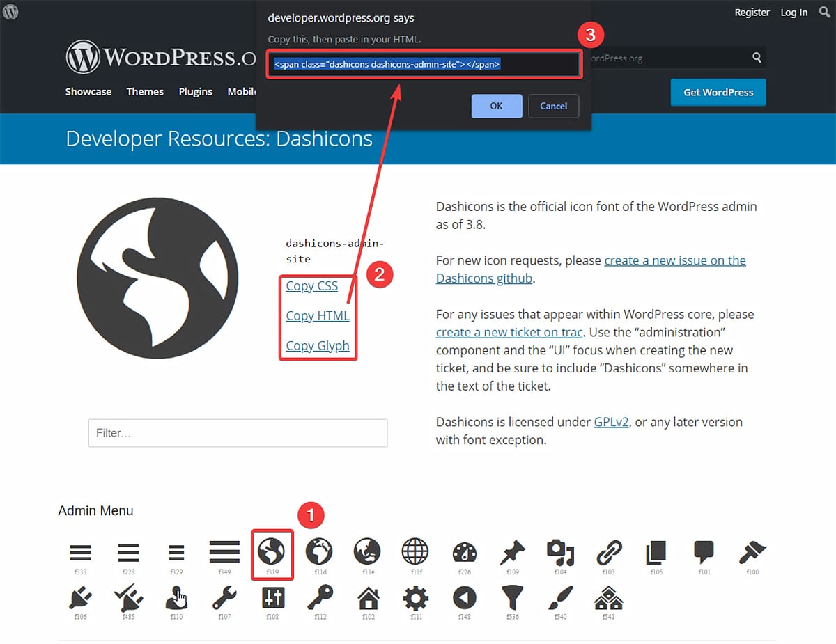Select the settings sliders icon f108
Image resolution: width=836 pixels, height=644 pixels.
(x=272, y=598)
